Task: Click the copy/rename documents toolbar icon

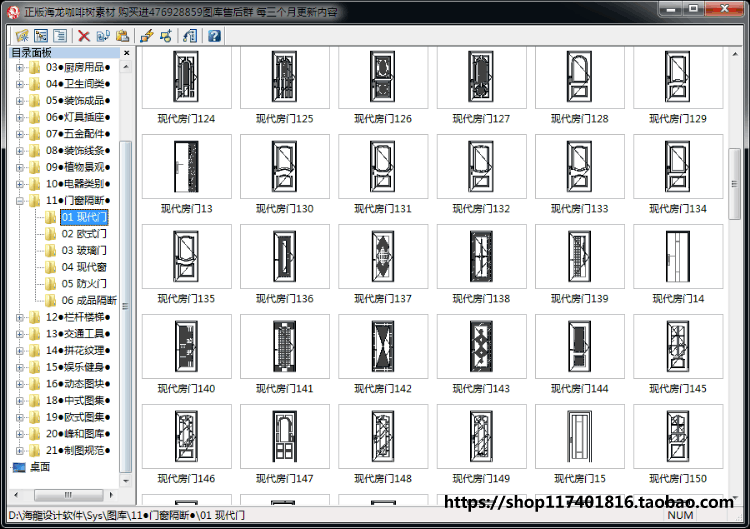Action: [103, 36]
